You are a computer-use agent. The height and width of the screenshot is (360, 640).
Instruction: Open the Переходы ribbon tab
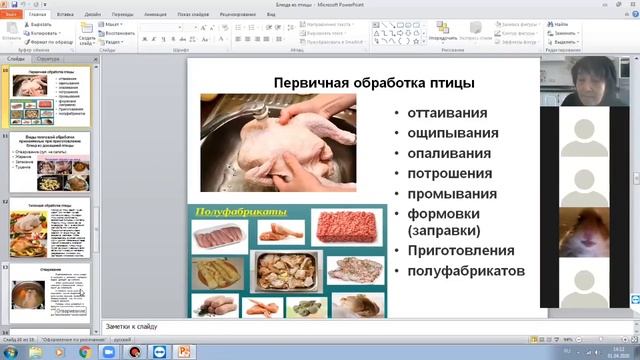(122, 14)
